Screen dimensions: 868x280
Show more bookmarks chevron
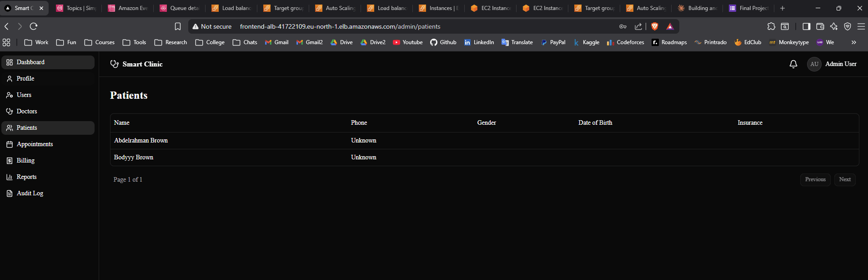coord(854,42)
